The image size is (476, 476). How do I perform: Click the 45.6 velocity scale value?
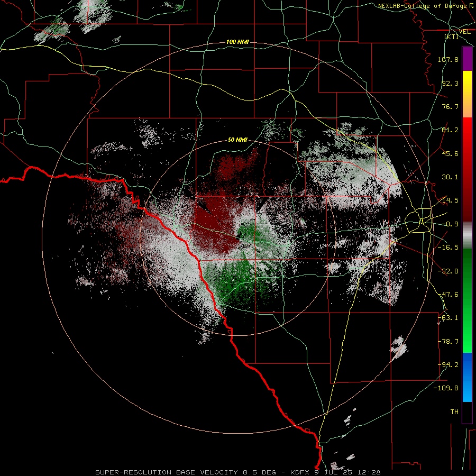tap(450, 153)
